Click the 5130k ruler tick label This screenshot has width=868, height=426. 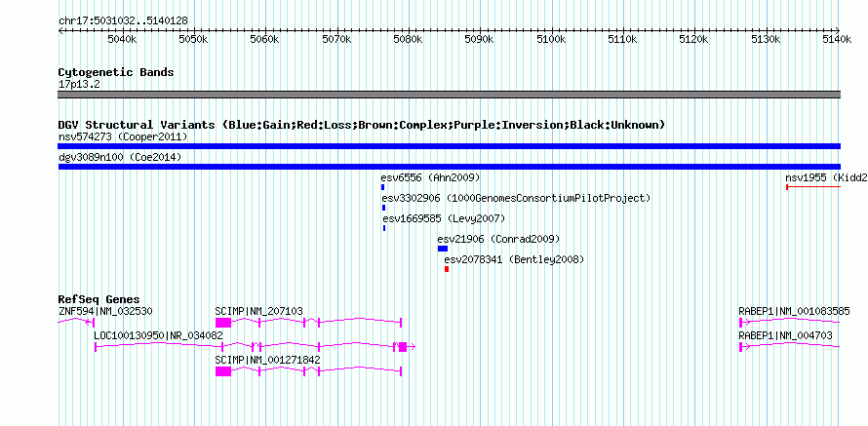[x=767, y=40]
